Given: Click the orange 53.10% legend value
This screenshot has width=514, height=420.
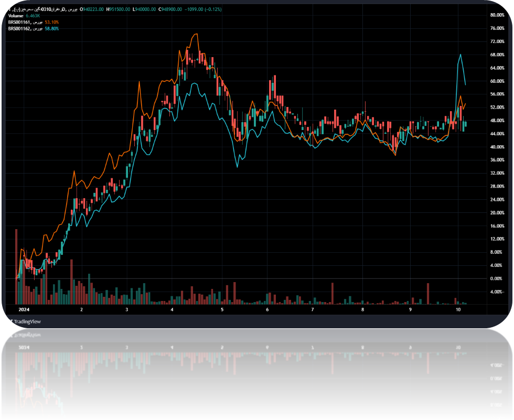Looking at the screenshot, I should coord(51,22).
